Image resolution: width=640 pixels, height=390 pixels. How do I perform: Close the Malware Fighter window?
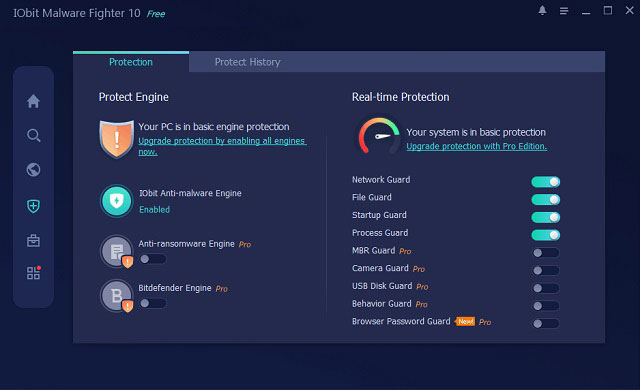630,11
